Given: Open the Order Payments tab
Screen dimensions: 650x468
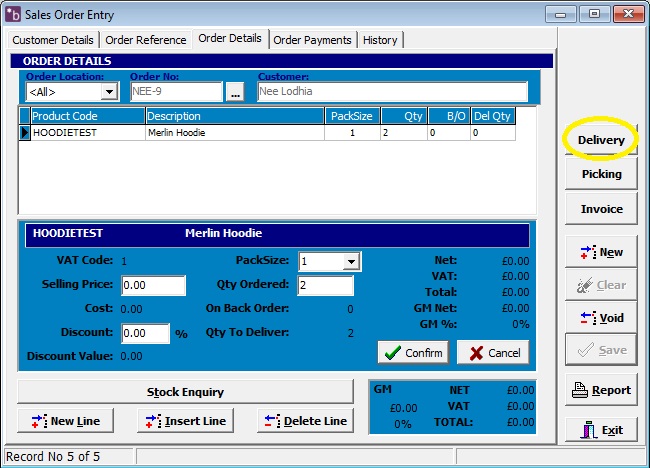Looking at the screenshot, I should (313, 40).
